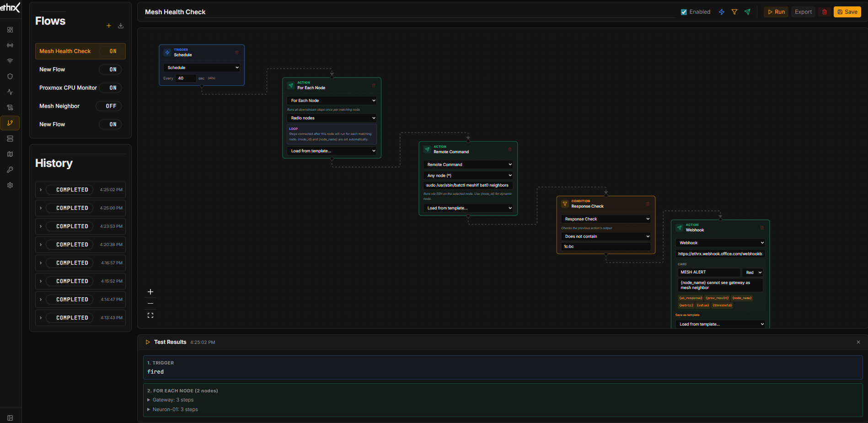
Task: Click the 1c:bc condition value field
Action: (606, 246)
